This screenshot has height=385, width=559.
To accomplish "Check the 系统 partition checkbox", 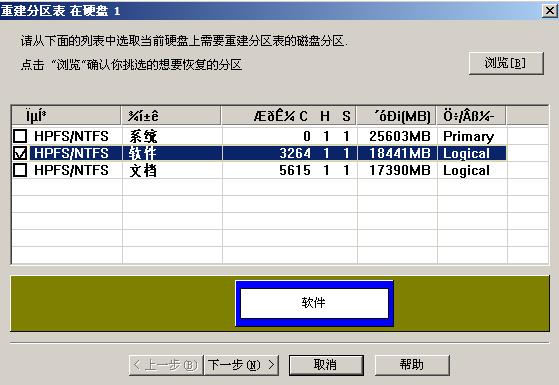I will pyautogui.click(x=20, y=136).
